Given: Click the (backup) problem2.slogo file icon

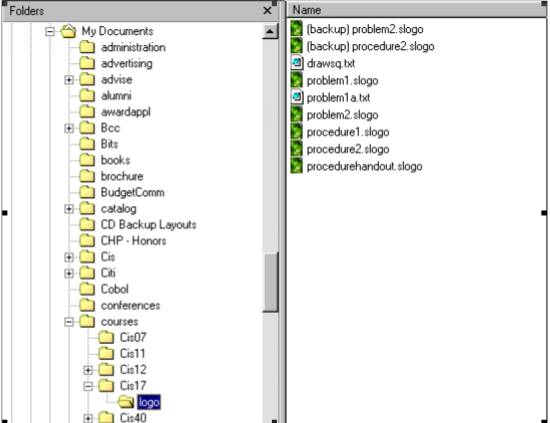Looking at the screenshot, I should (296, 29).
